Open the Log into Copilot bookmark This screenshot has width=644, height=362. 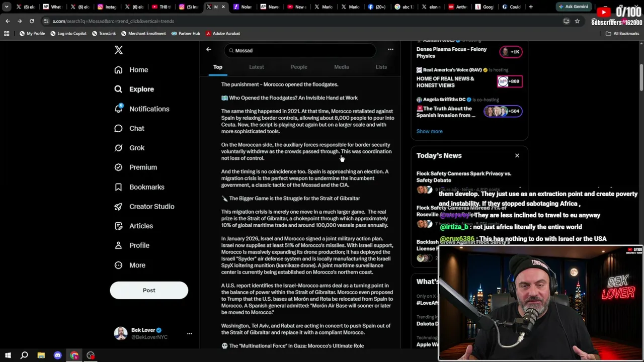[x=68, y=33]
